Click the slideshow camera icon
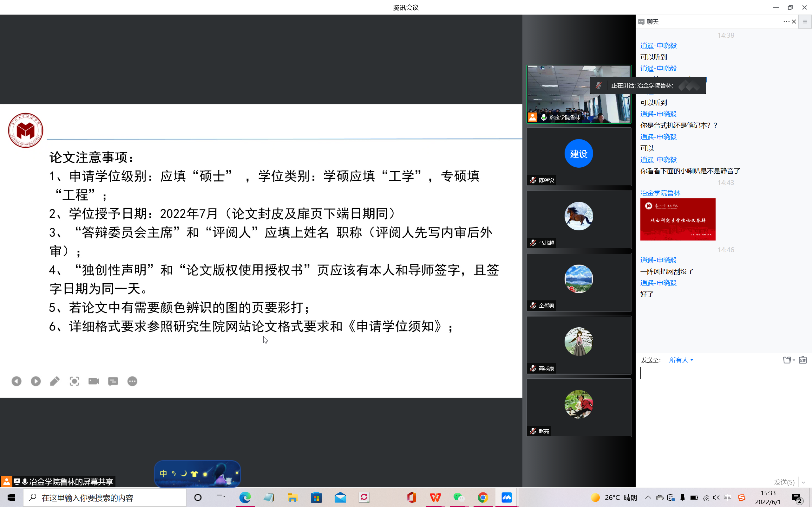The height and width of the screenshot is (507, 812). (x=94, y=381)
